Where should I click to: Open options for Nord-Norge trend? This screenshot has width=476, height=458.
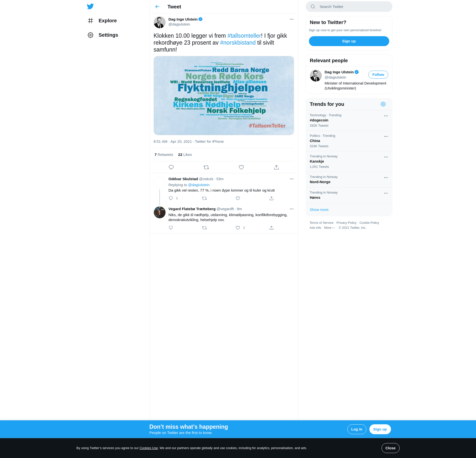[x=386, y=178]
